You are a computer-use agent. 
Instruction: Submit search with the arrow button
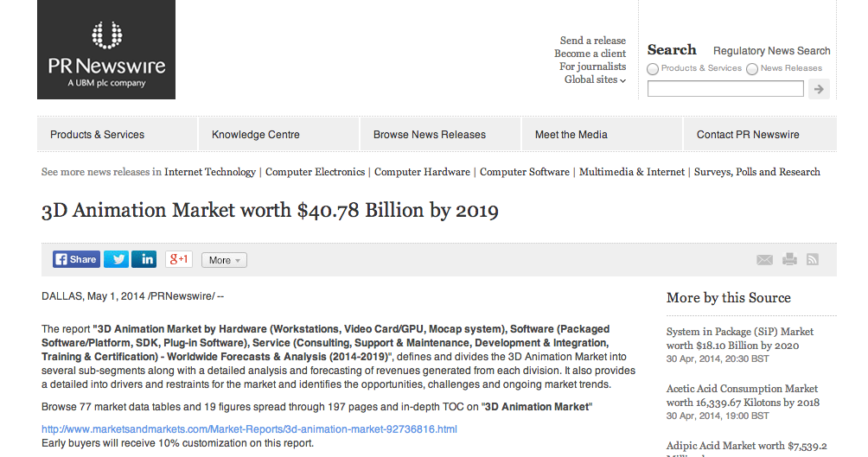tap(819, 88)
